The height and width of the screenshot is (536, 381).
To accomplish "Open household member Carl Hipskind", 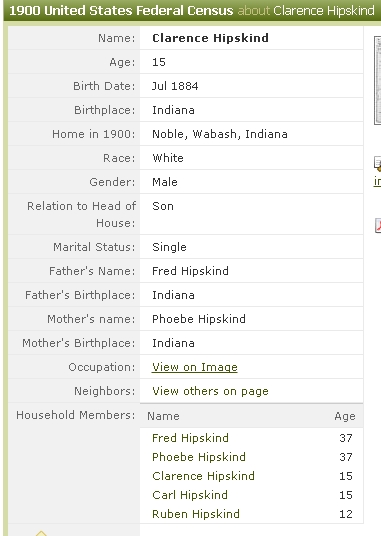I will tap(190, 495).
